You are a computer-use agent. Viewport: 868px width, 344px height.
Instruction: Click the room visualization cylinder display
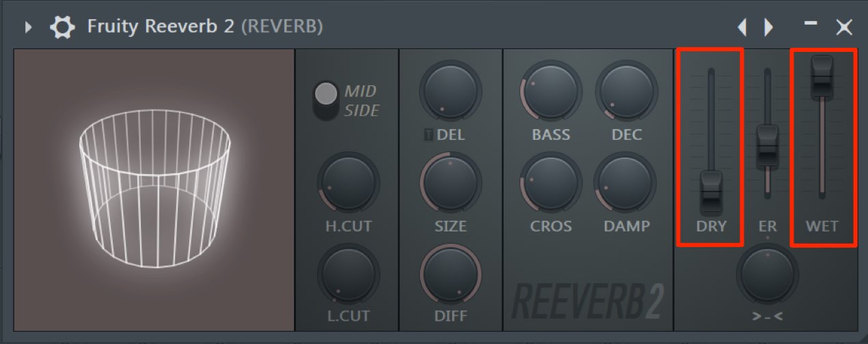pos(154,190)
